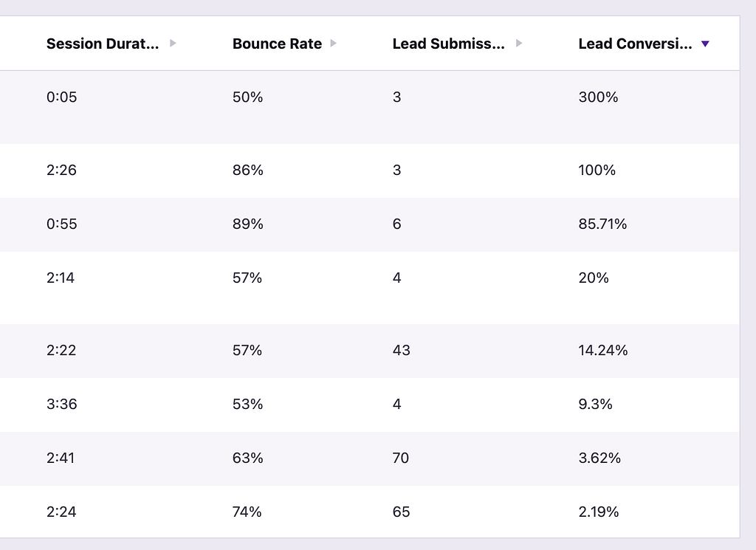
Task: Select the 3:36 session duration cell
Action: (x=61, y=405)
